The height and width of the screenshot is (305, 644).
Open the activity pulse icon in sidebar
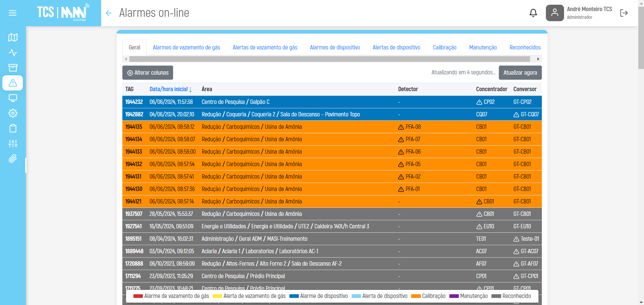13,52
